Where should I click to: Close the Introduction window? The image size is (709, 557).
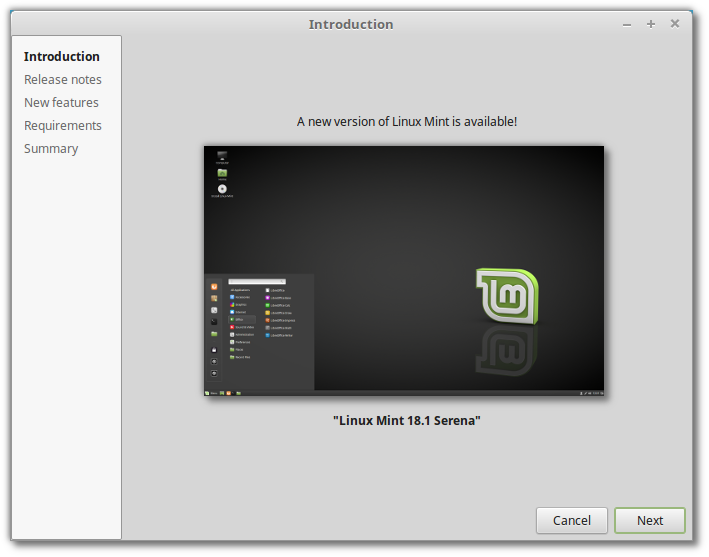(675, 24)
